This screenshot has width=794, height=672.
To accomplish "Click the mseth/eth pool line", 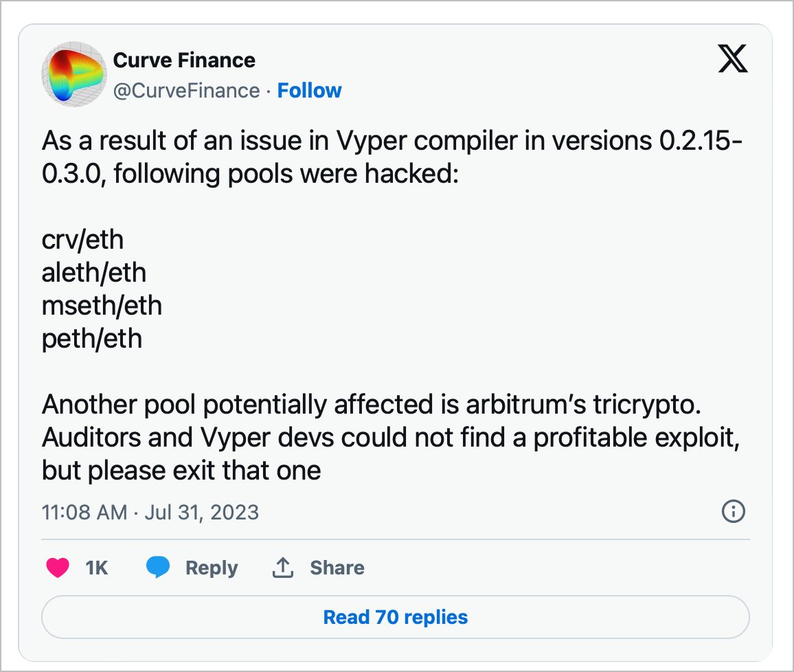I will pyautogui.click(x=102, y=305).
